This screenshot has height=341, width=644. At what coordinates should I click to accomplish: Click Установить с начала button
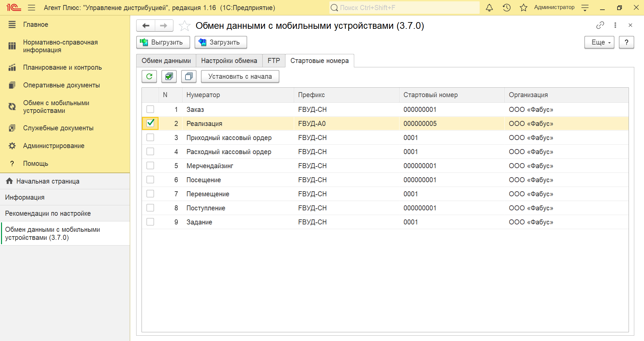click(240, 76)
